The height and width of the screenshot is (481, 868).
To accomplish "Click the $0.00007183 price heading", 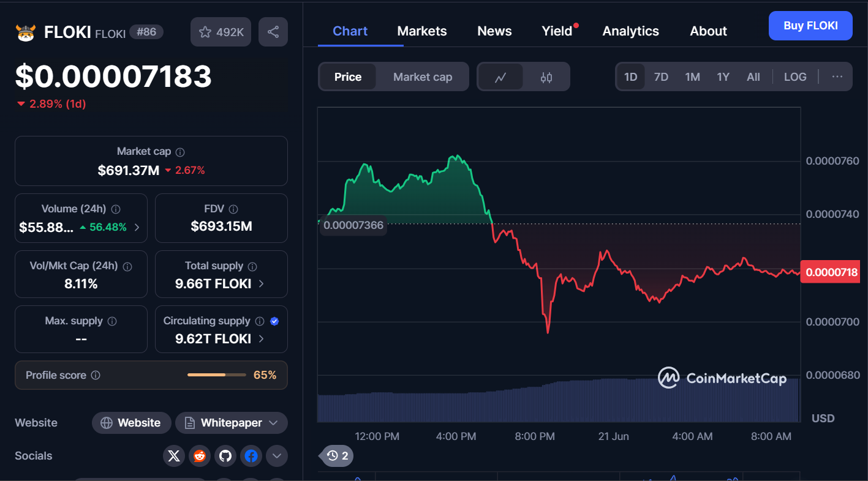I will coord(113,76).
